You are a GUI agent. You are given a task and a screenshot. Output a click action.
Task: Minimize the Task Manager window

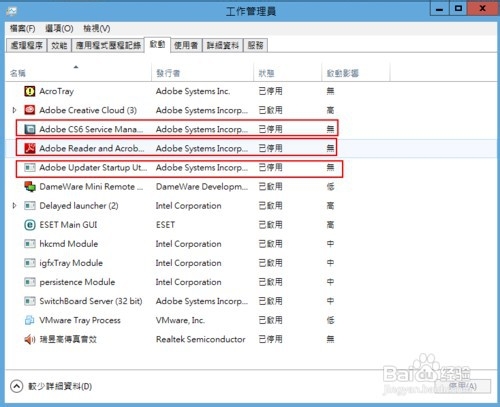pyautogui.click(x=440, y=9)
